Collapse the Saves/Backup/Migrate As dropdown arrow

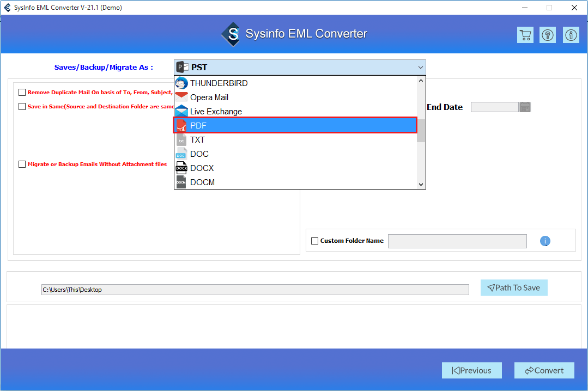(420, 68)
